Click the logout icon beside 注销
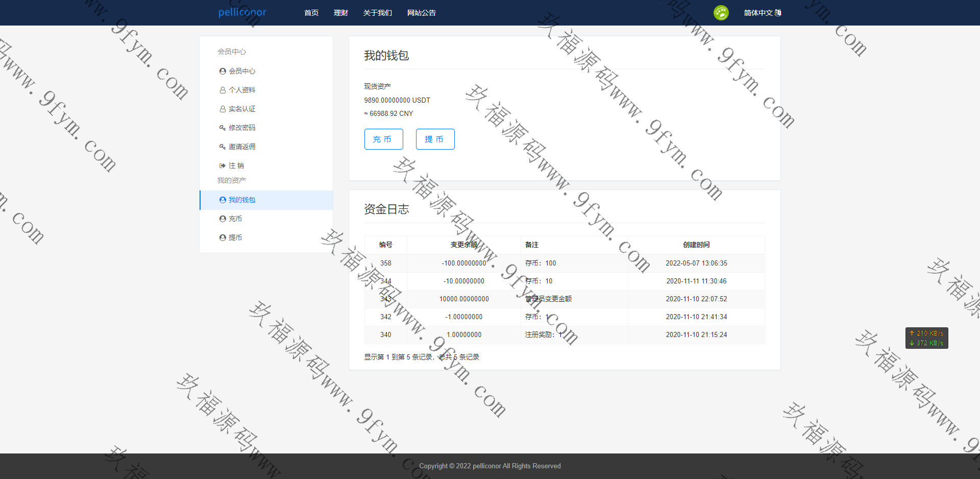Viewport: 980px width, 479px height. pyautogui.click(x=223, y=165)
